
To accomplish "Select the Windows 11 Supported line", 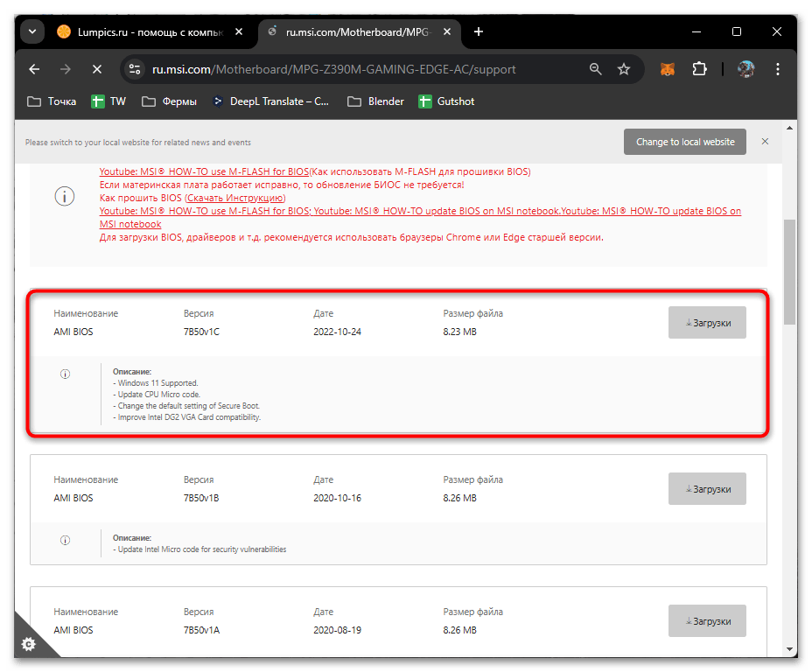I will coord(156,383).
